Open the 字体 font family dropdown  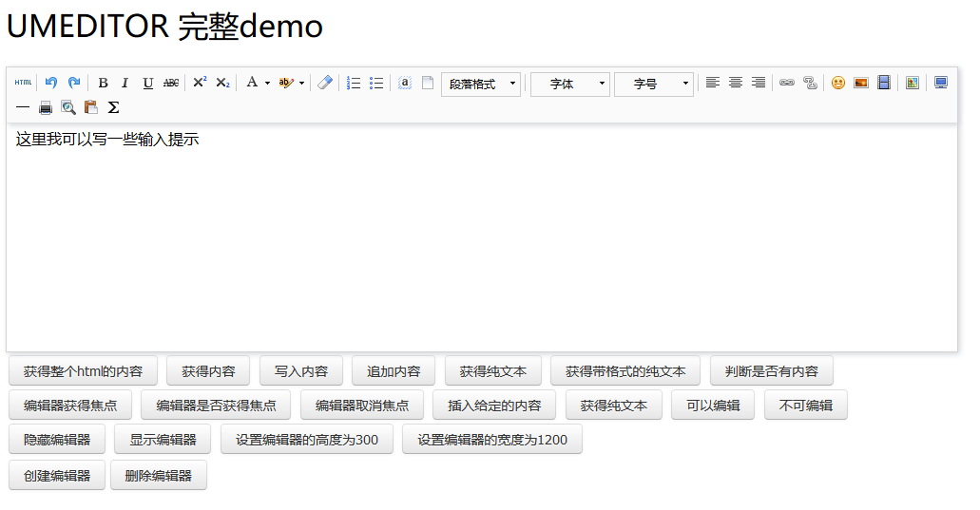tap(570, 84)
